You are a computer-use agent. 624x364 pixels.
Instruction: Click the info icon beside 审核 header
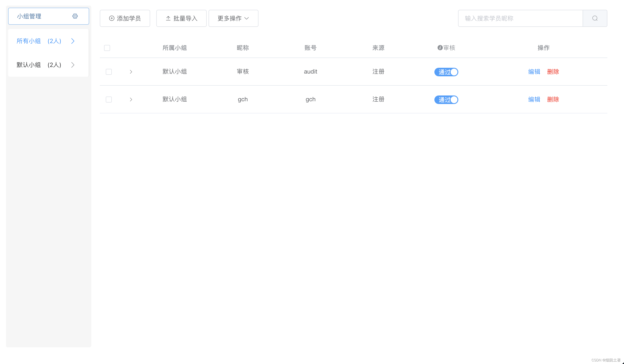(440, 48)
